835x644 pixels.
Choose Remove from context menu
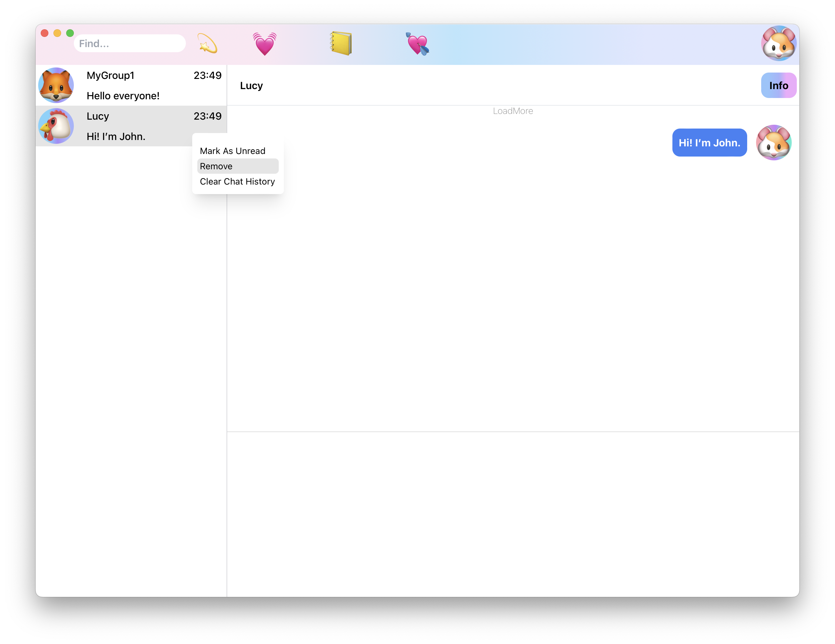click(x=216, y=166)
